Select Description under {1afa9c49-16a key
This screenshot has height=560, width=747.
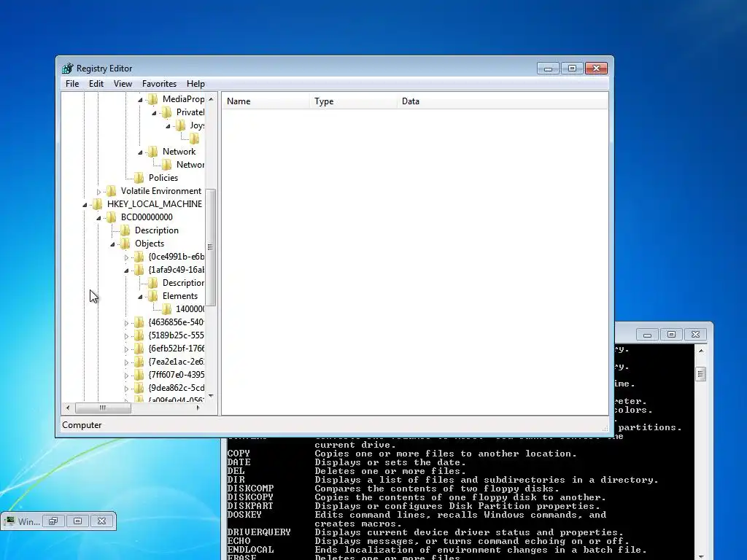(x=183, y=283)
